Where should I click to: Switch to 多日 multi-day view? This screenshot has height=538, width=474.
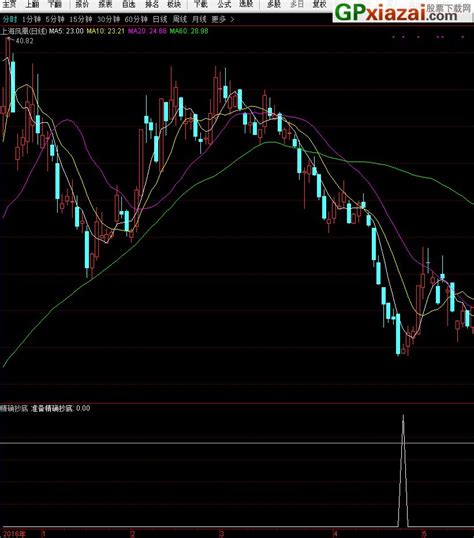click(297, 4)
